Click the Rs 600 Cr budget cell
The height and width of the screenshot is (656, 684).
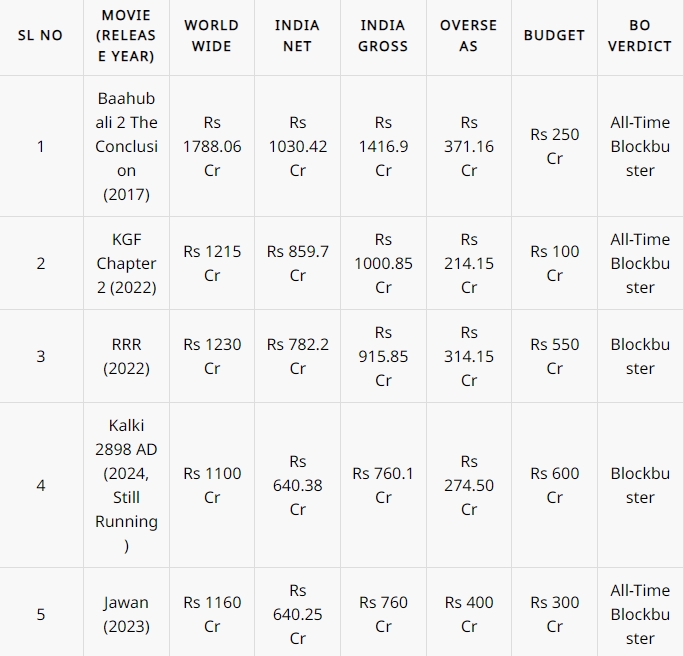(x=554, y=485)
